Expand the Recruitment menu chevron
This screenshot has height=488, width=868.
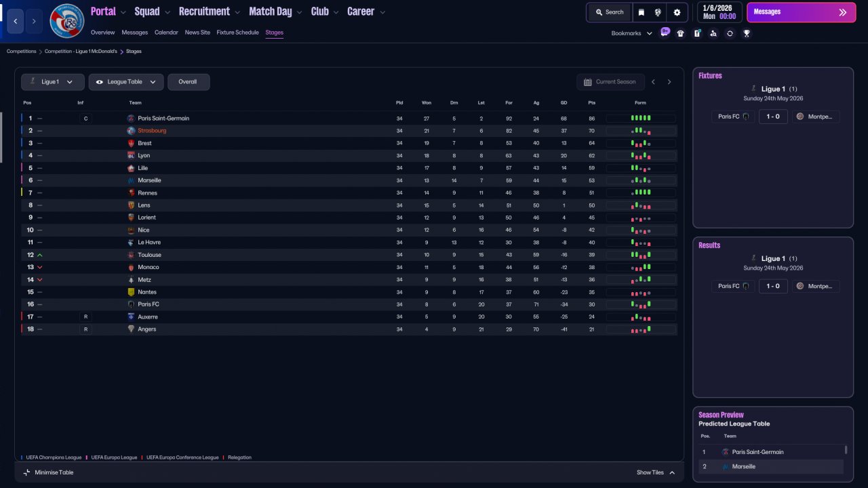click(x=237, y=12)
